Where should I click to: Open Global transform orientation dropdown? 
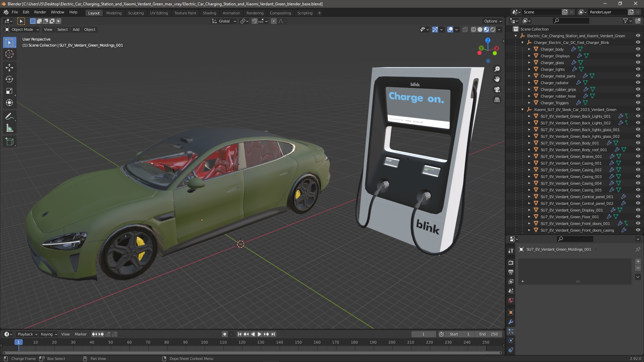pos(224,21)
